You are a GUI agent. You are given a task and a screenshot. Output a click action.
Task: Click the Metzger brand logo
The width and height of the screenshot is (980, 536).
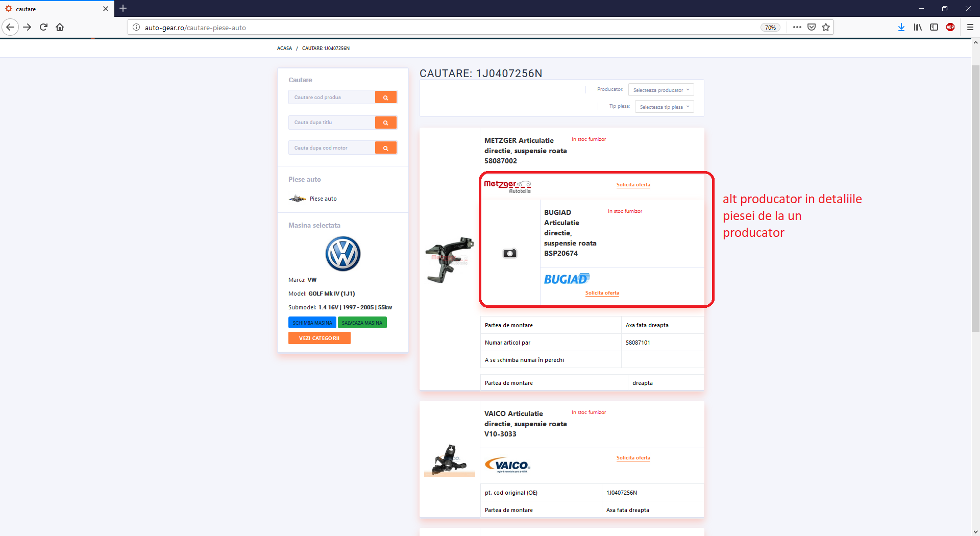(508, 186)
